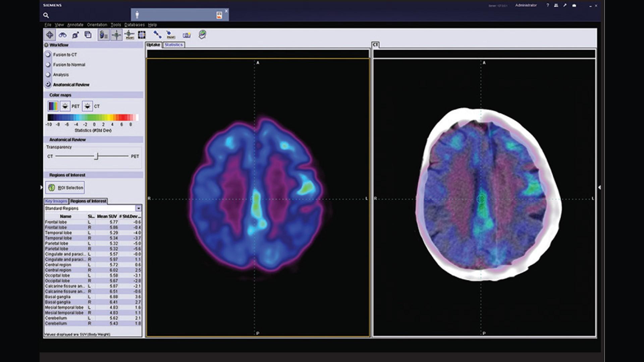The height and width of the screenshot is (362, 644).
Task: Open the Annotate menu
Action: coord(75,25)
